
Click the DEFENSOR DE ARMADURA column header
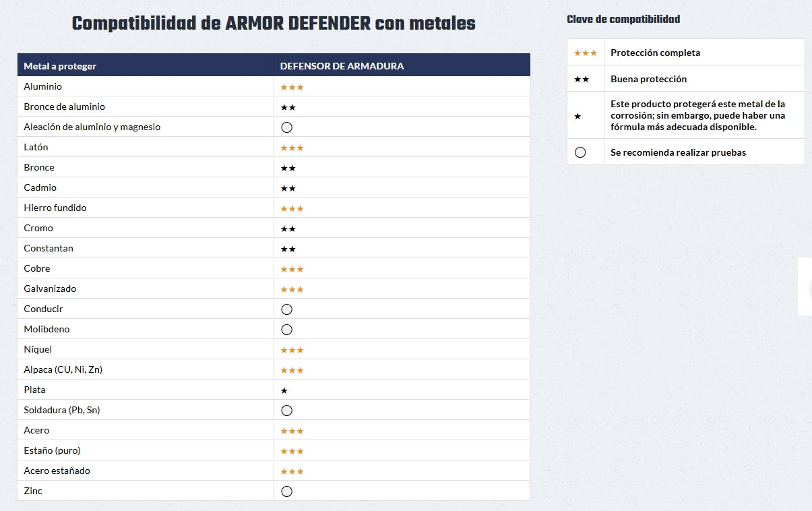342,66
